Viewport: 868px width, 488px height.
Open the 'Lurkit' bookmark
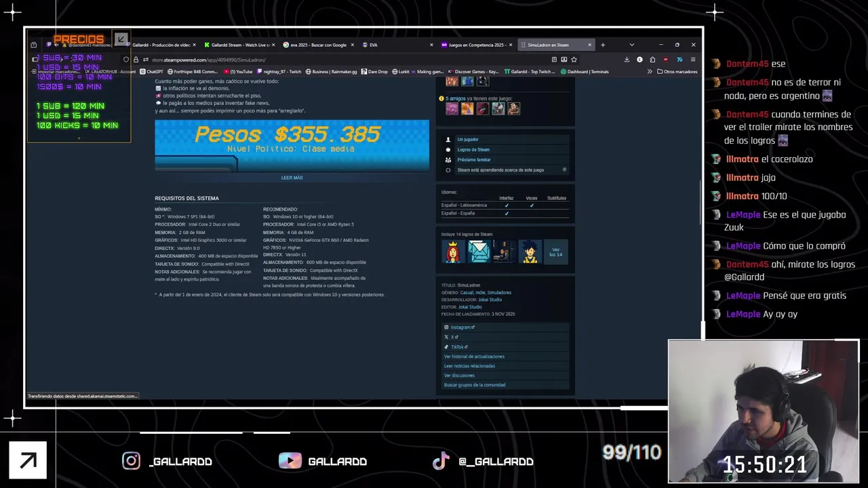click(401, 71)
